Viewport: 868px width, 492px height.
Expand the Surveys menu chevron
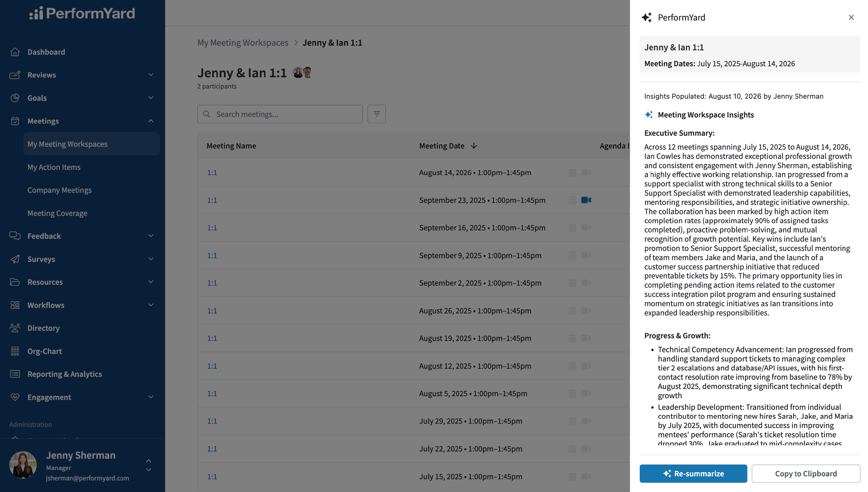coord(151,259)
